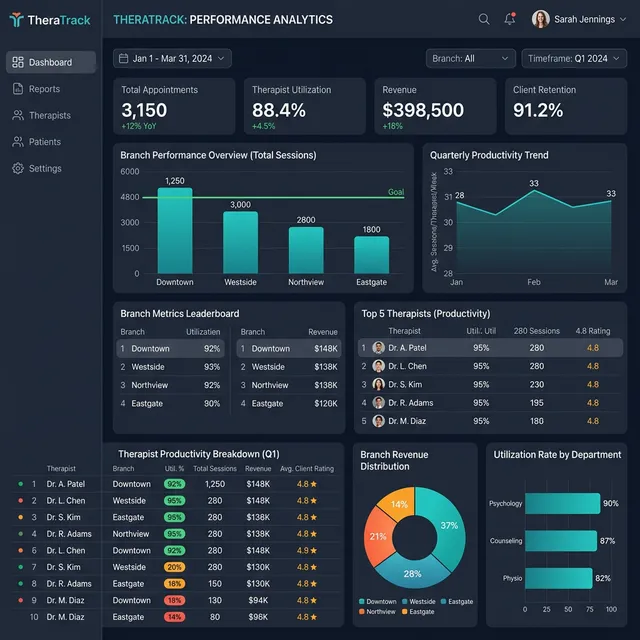Click the Total Appointments card

point(174,106)
